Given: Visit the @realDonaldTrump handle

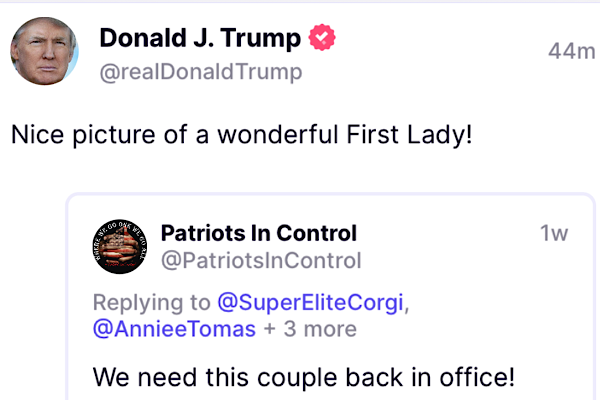Looking at the screenshot, I should 200,73.
